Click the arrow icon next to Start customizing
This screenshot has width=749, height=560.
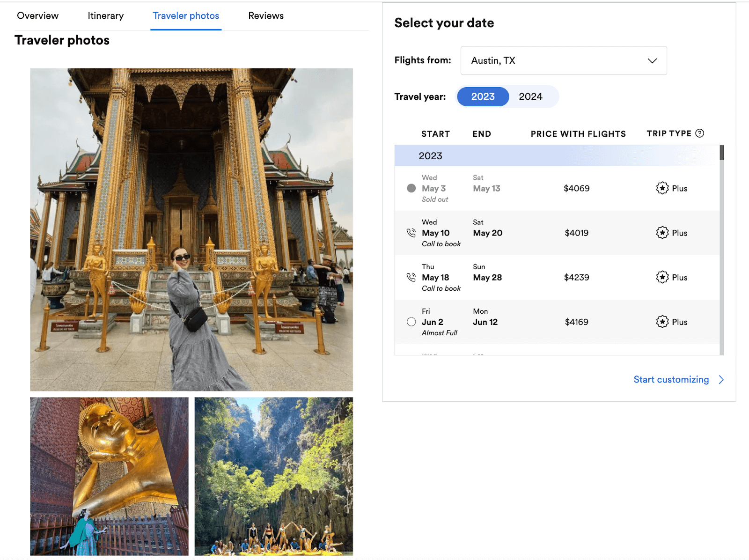tap(721, 380)
